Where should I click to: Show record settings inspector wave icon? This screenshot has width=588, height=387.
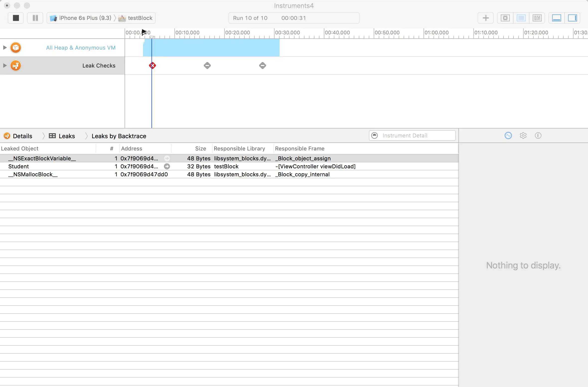point(508,135)
